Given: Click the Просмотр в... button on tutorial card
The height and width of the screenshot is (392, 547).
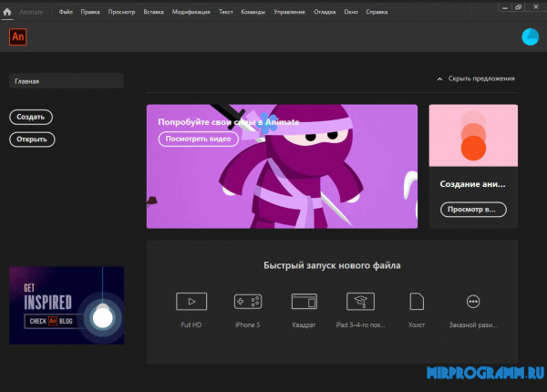Looking at the screenshot, I should (x=473, y=210).
